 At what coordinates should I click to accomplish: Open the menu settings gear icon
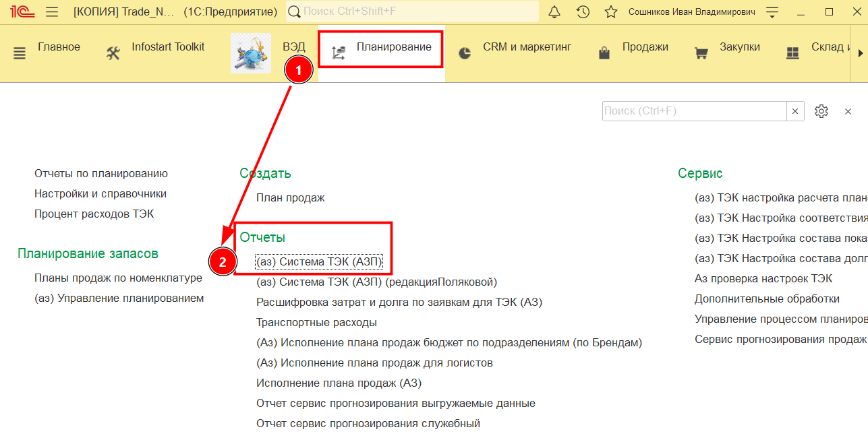tap(821, 111)
